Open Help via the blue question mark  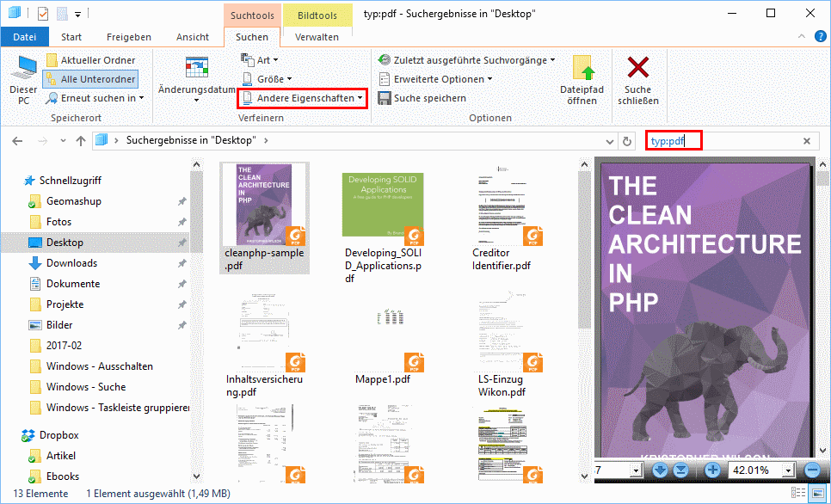coord(820,37)
